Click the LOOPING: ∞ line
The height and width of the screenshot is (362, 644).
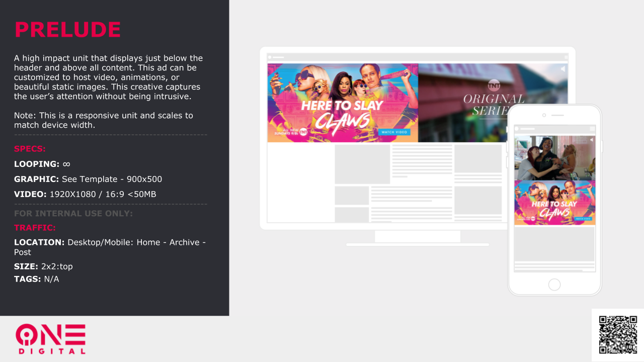pos(42,164)
